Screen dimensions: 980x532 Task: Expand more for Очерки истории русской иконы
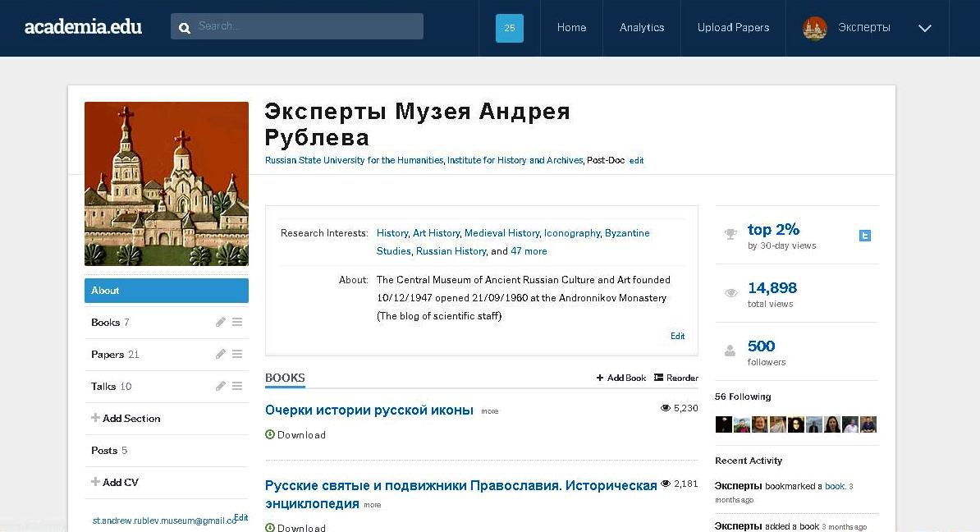(x=489, y=411)
